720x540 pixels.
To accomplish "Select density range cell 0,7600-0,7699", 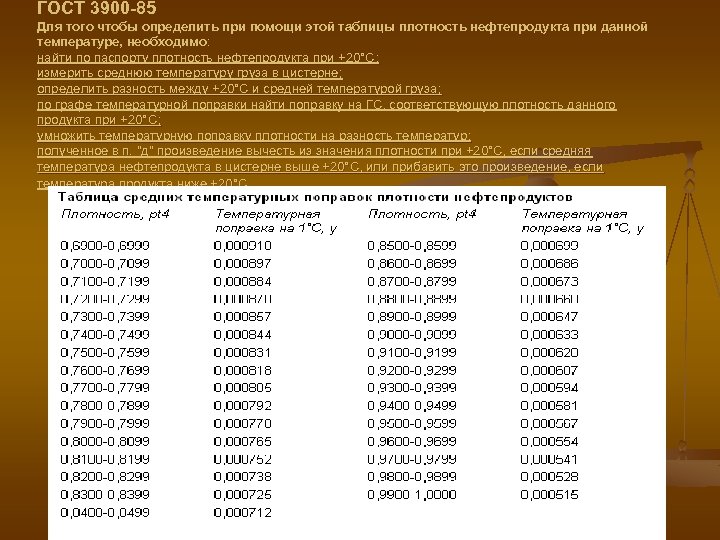I will click(x=105, y=370).
